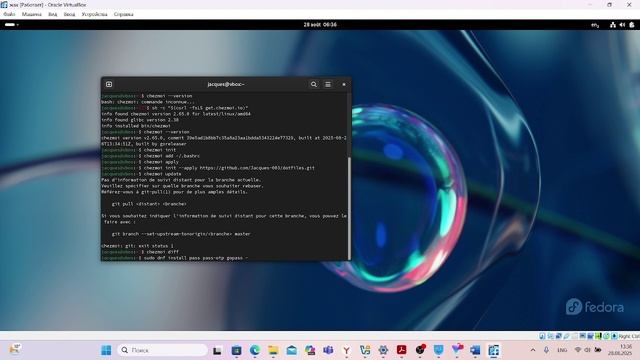Open the keyboard layout en indicator
This screenshot has width=640, height=360.
click(595, 25)
